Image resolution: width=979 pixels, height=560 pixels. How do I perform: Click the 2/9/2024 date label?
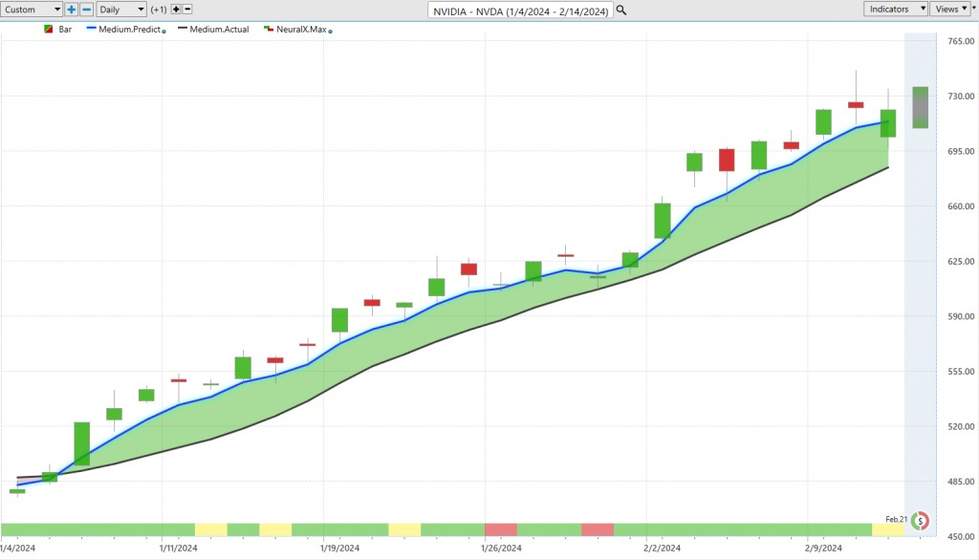pos(823,549)
